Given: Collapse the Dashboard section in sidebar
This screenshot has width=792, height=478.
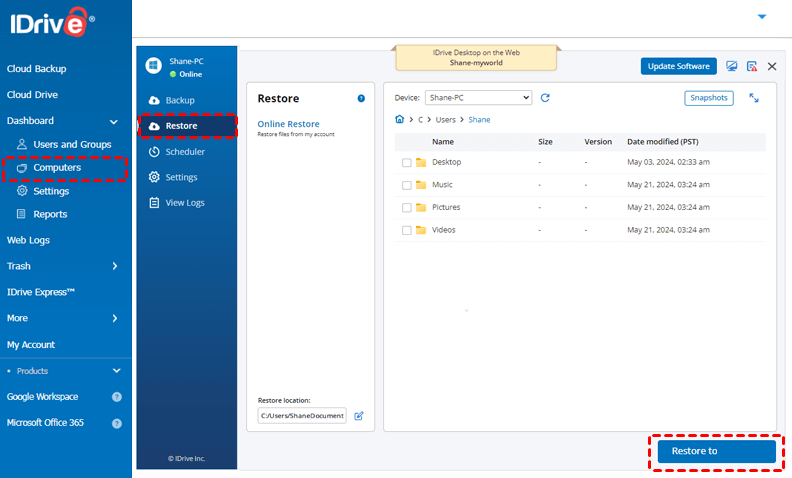Looking at the screenshot, I should [115, 121].
